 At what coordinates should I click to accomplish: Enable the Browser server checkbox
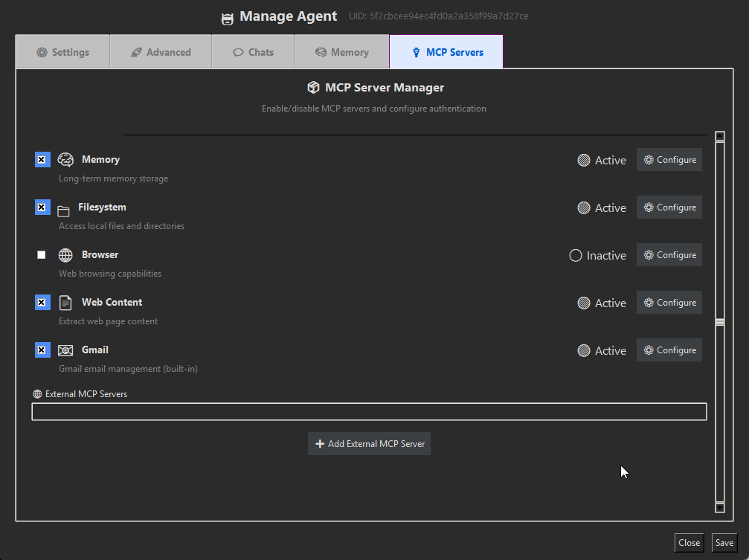tap(42, 254)
